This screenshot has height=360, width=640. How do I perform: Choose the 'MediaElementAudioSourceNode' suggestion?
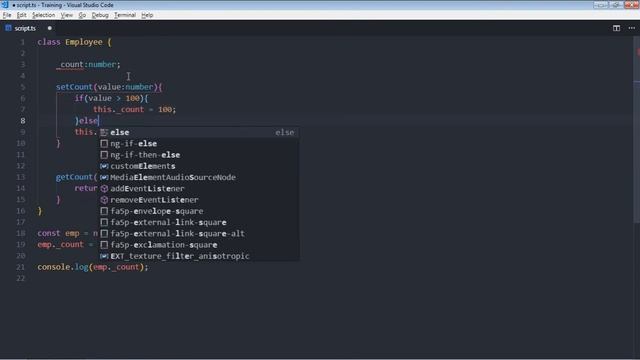200,178
